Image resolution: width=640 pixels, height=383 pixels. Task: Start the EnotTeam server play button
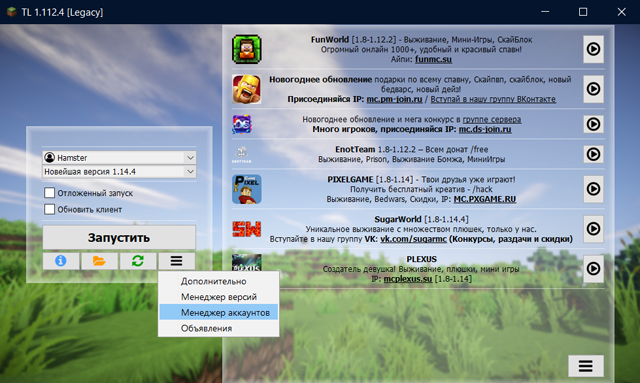(x=593, y=154)
